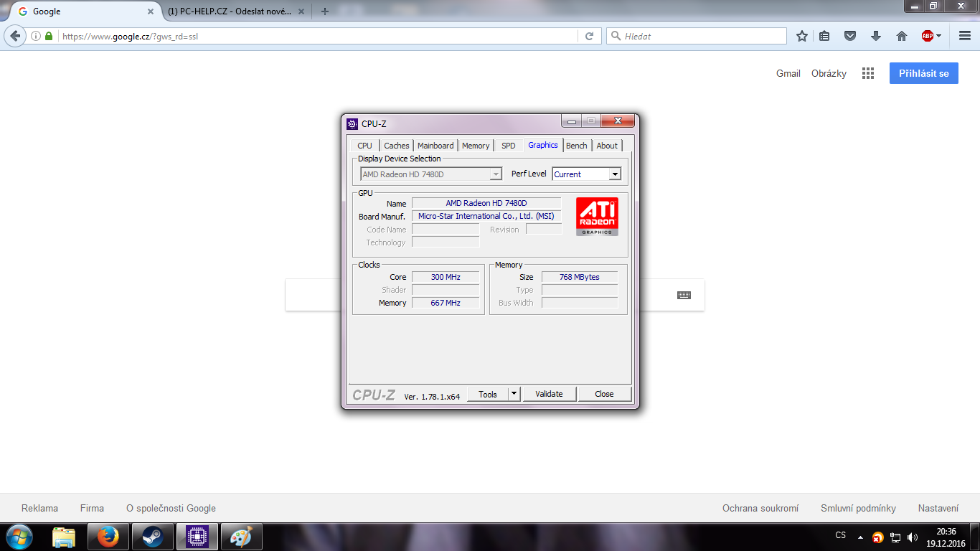Switch to PC-HELP.CZ browser tab
980x551 pixels.
[230, 11]
